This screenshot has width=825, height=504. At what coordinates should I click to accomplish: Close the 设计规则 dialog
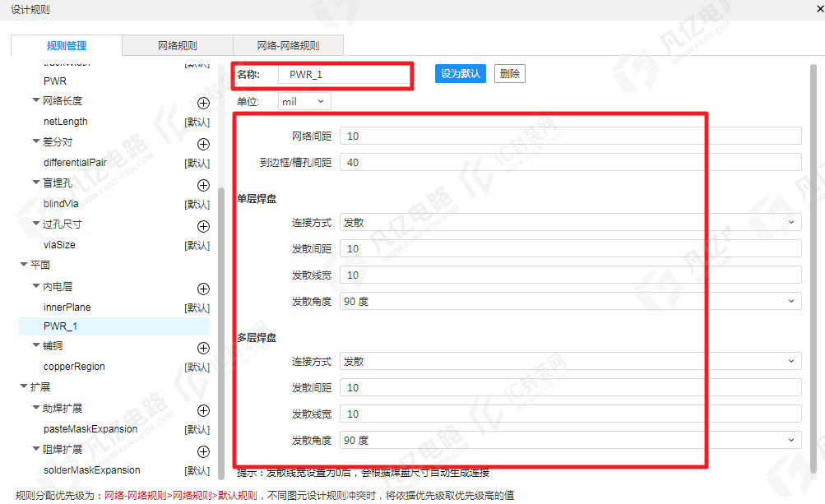pyautogui.click(x=820, y=9)
